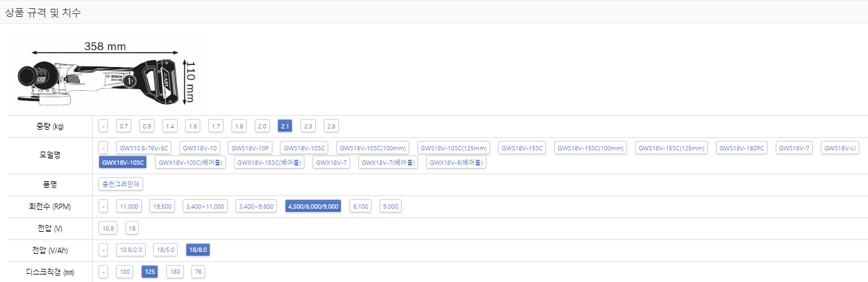This screenshot has height=282, width=868.
Task: Select 1.4 in the weight row
Action: click(x=170, y=126)
